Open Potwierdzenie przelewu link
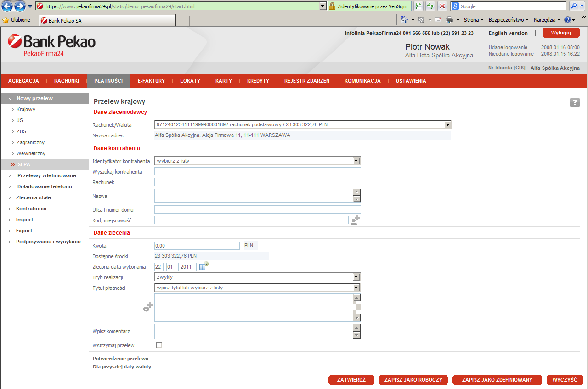Screen dimensions: 588x389 (120, 358)
